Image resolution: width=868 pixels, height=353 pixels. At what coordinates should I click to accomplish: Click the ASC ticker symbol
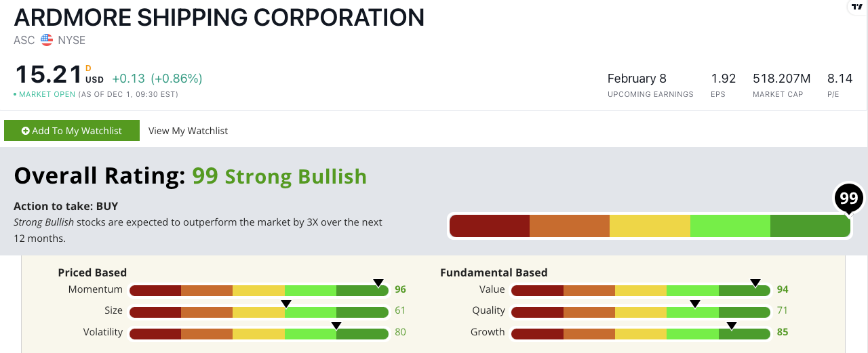point(24,40)
